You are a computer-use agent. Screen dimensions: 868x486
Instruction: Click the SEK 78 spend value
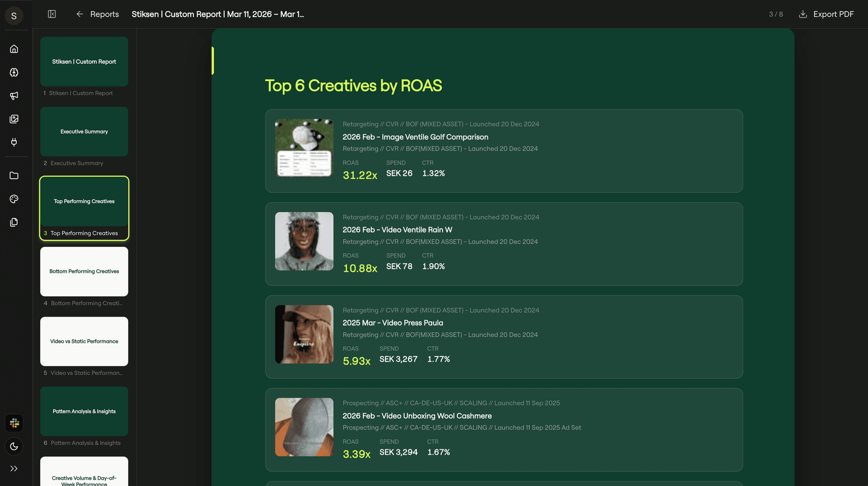(x=399, y=267)
